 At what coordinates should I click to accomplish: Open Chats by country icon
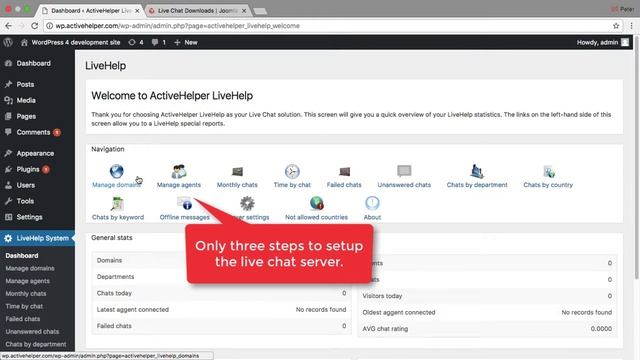tap(548, 172)
